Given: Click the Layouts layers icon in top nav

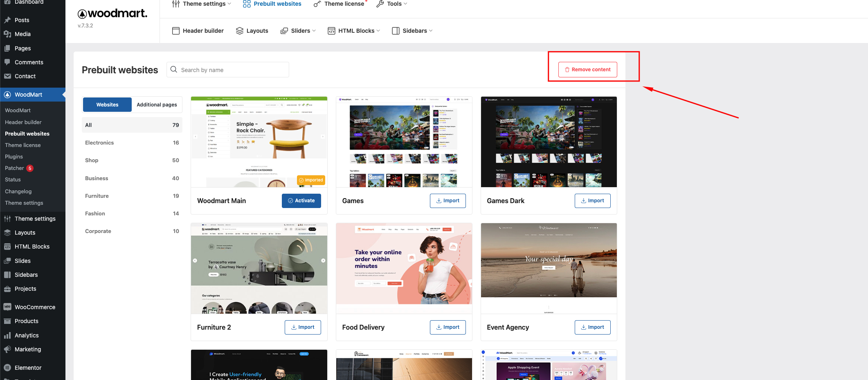Looking at the screenshot, I should tap(240, 31).
